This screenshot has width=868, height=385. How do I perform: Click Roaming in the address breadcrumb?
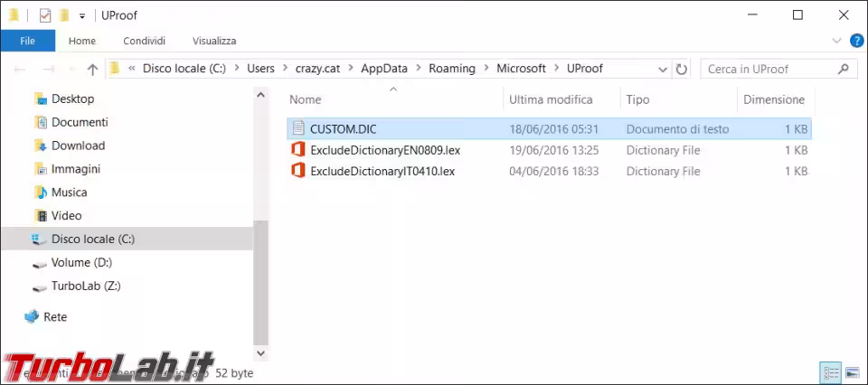pyautogui.click(x=452, y=69)
